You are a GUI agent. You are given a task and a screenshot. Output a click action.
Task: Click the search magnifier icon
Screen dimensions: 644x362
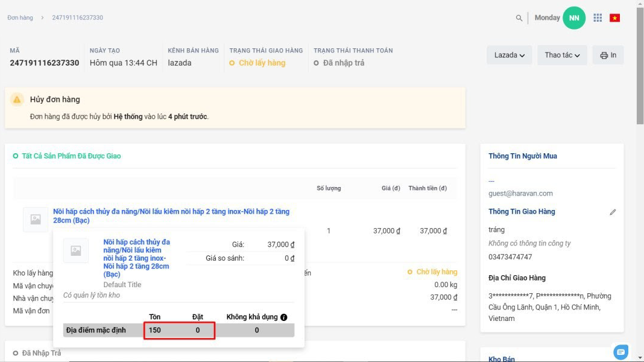click(x=519, y=18)
